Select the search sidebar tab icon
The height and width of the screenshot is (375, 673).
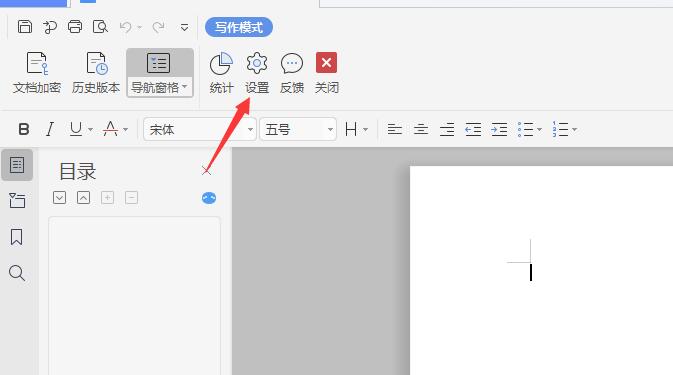tap(17, 273)
